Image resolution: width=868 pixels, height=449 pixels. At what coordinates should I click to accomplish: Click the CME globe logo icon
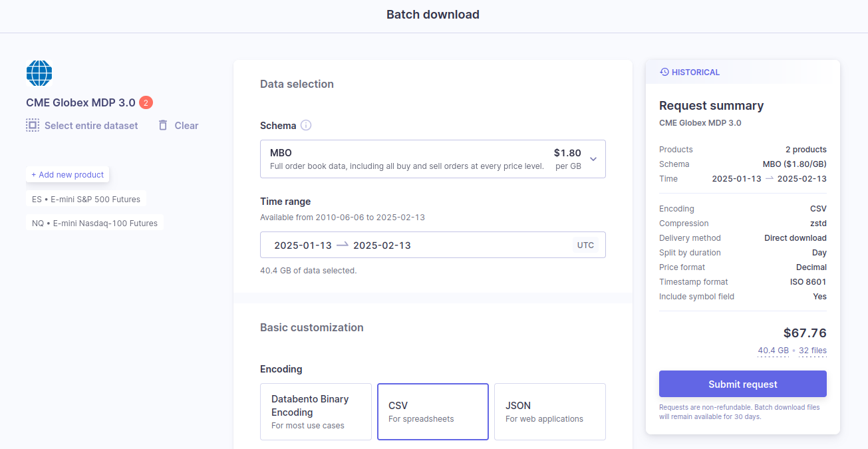(x=39, y=73)
